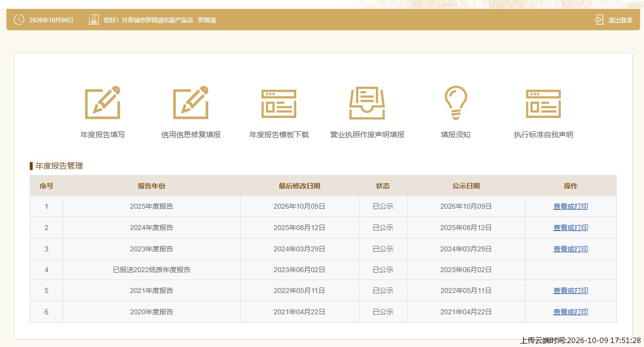Viewport: 644px width, 347px height.
Task: Click the 公示日期 column header
Action: pos(466,186)
